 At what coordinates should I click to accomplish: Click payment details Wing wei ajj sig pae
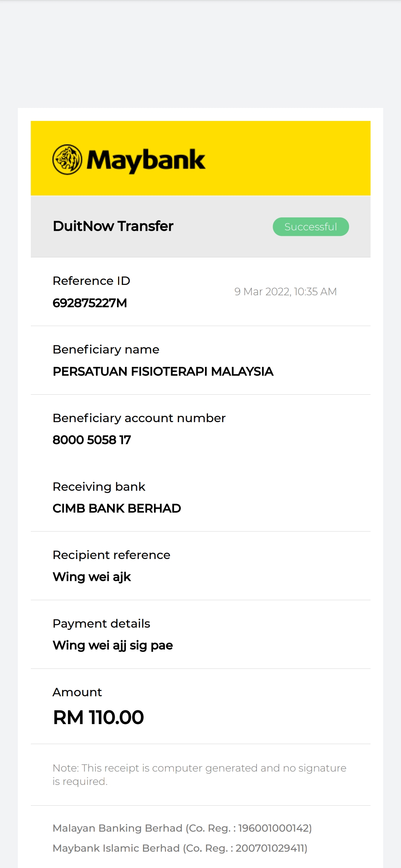pos(113,645)
